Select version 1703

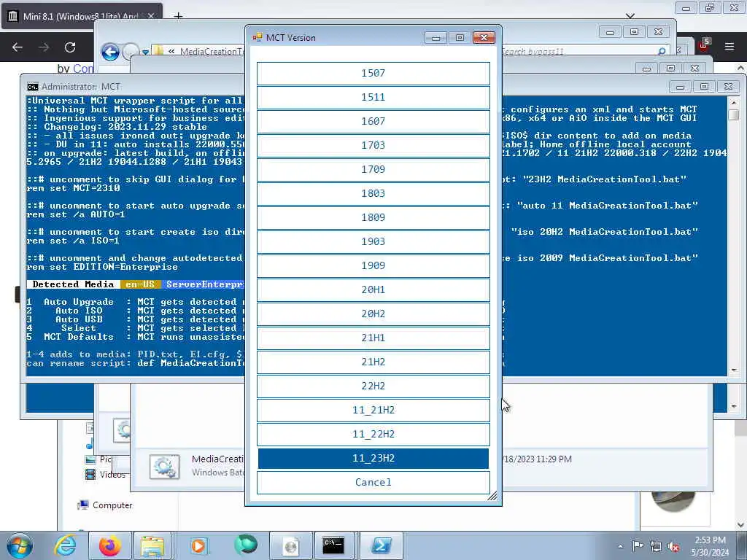point(373,145)
